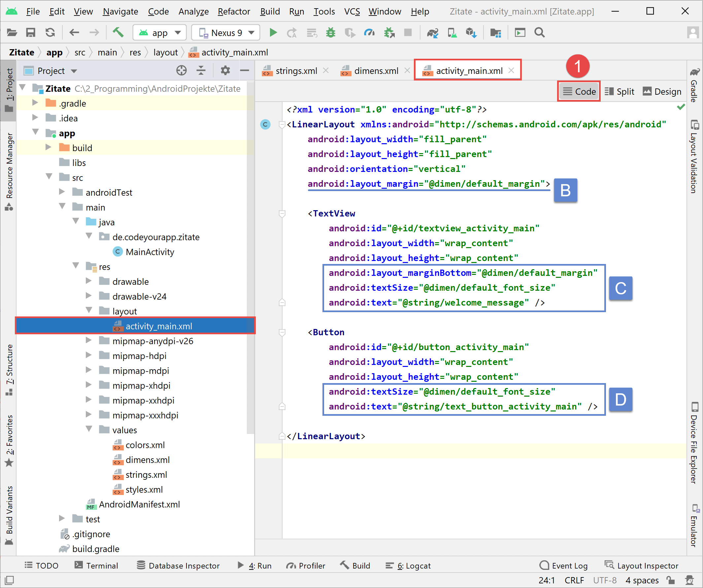The height and width of the screenshot is (588, 703).
Task: Click the Project Structure icon
Action: (x=495, y=33)
